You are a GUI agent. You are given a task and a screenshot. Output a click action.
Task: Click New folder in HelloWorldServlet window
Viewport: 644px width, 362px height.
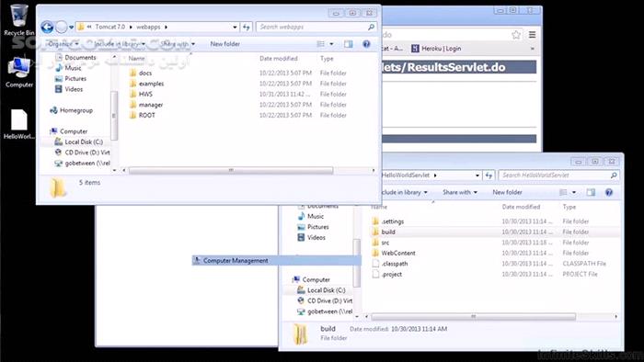pos(507,192)
